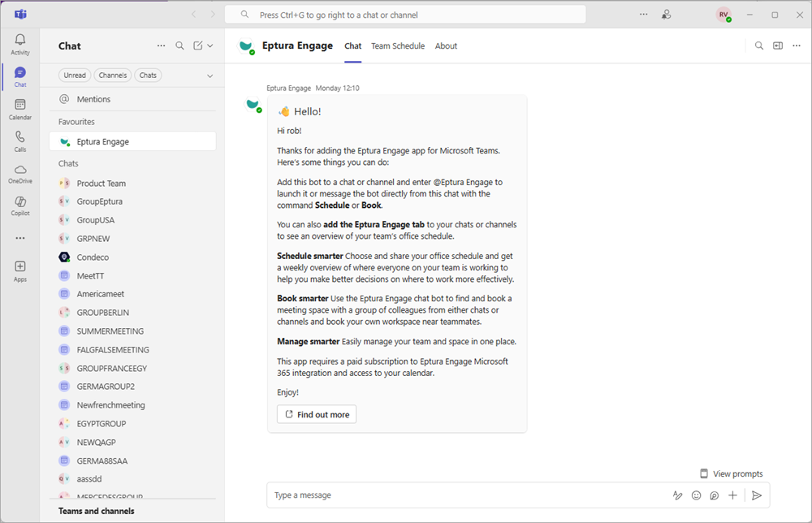Open Settings and more ellipsis in title bar

(644, 15)
